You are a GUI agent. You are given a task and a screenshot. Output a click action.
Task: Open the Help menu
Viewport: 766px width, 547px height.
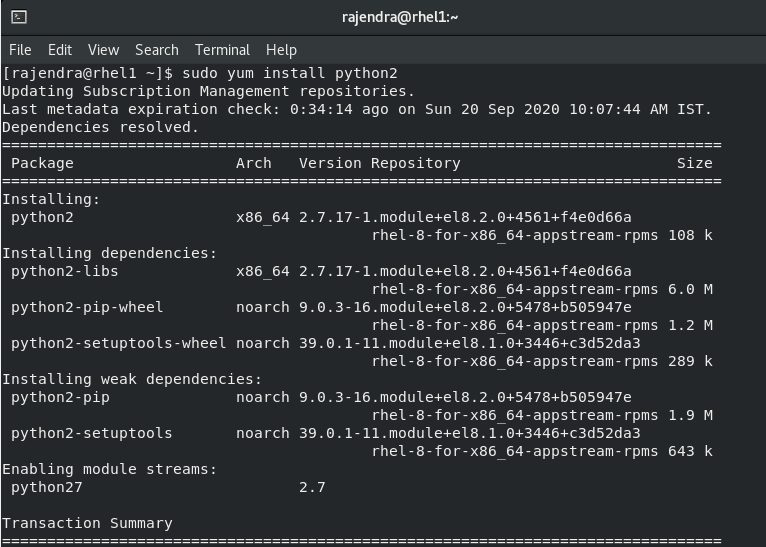point(281,49)
